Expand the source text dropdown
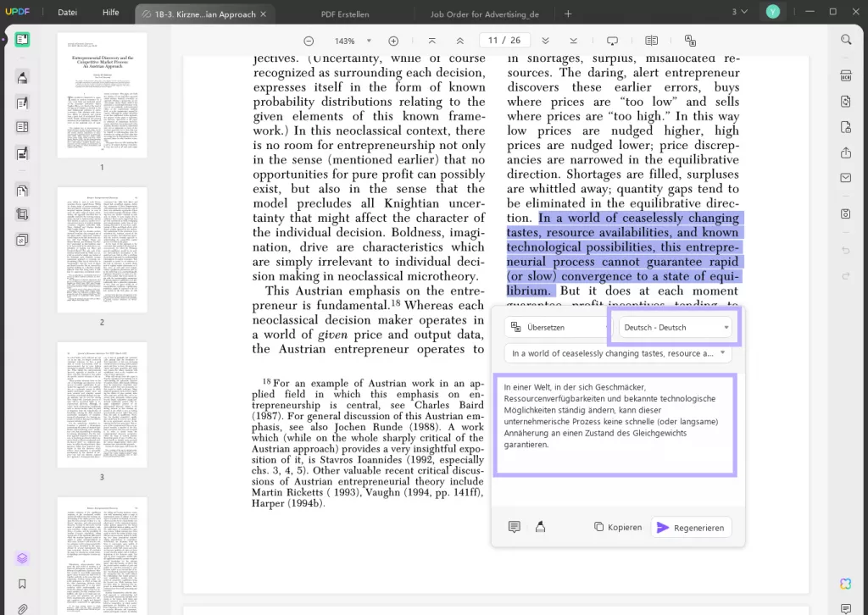Viewport: 868px width, 615px height. coord(618,353)
